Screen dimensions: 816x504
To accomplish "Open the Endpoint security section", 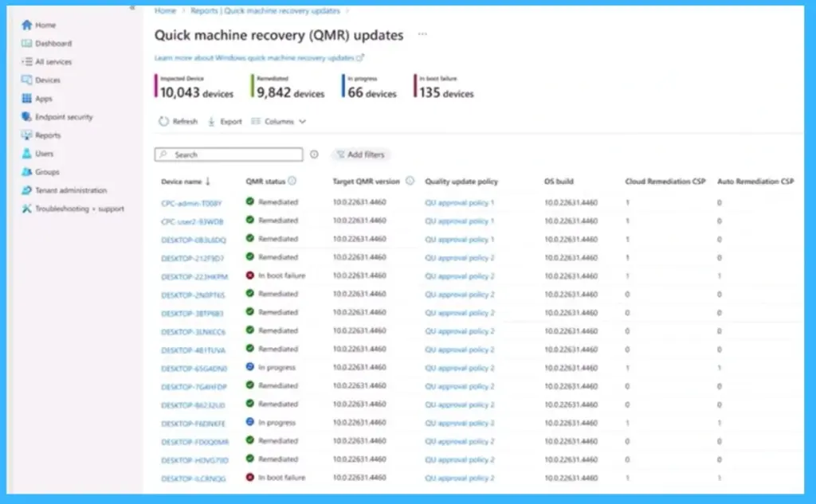I will point(56,116).
